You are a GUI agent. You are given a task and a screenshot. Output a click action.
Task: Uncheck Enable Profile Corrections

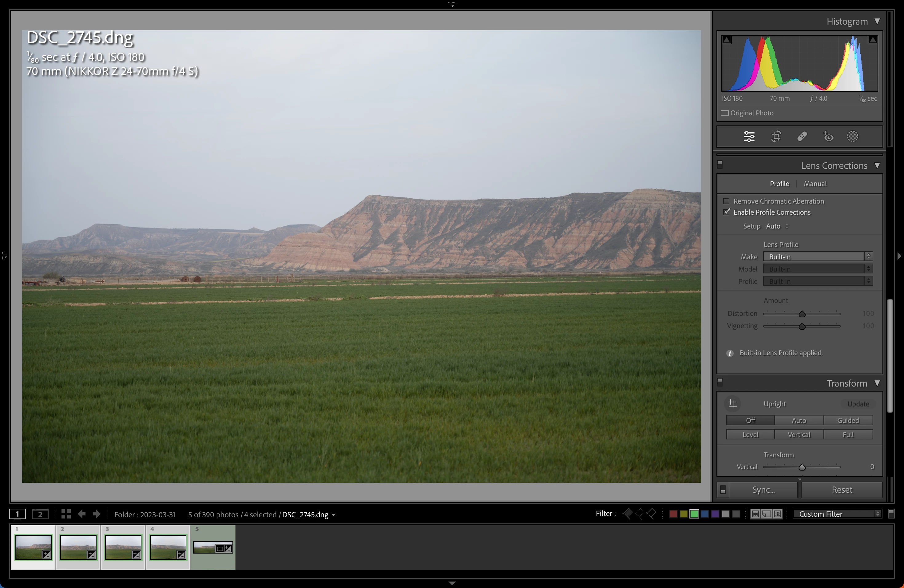point(726,212)
